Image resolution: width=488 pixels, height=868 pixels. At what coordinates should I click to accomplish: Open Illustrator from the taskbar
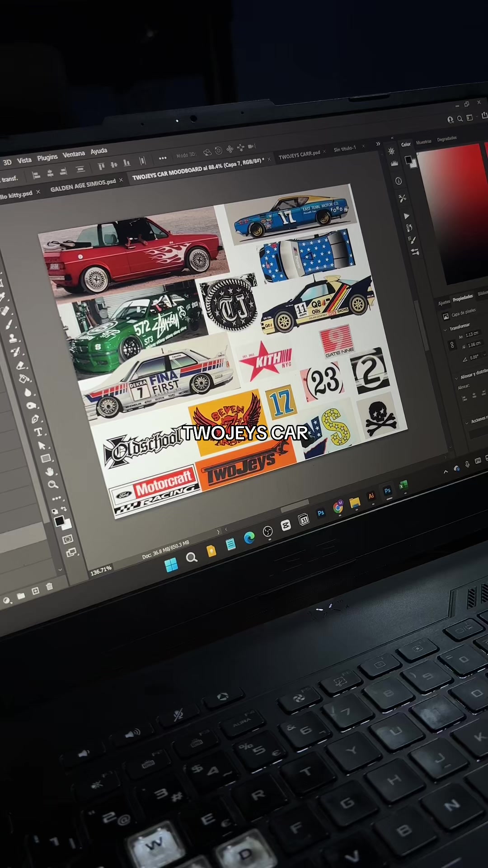pos(371,496)
